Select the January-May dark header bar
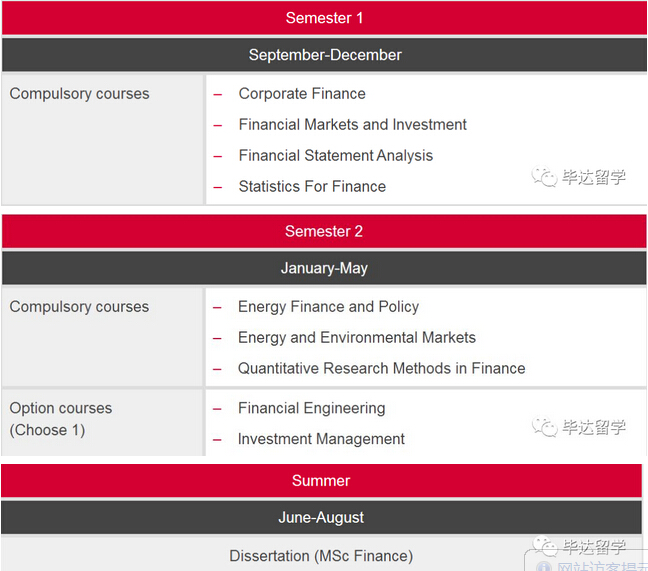648x571 pixels. (x=324, y=268)
